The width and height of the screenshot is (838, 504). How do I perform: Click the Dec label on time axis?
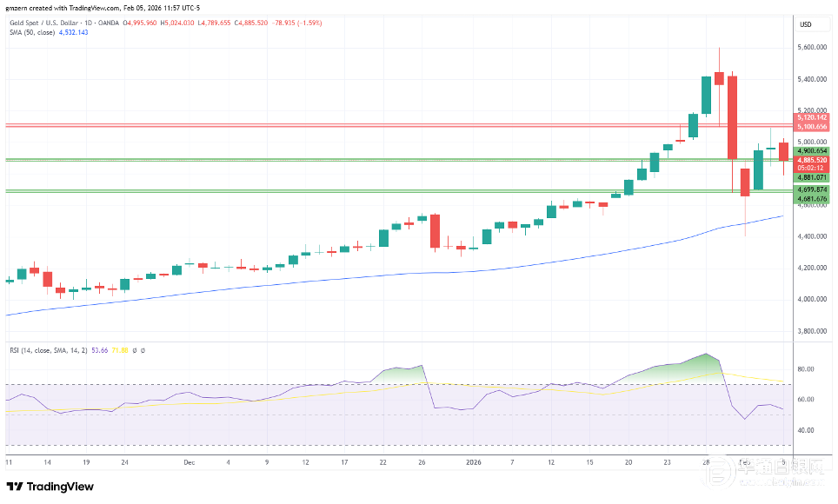(190, 463)
